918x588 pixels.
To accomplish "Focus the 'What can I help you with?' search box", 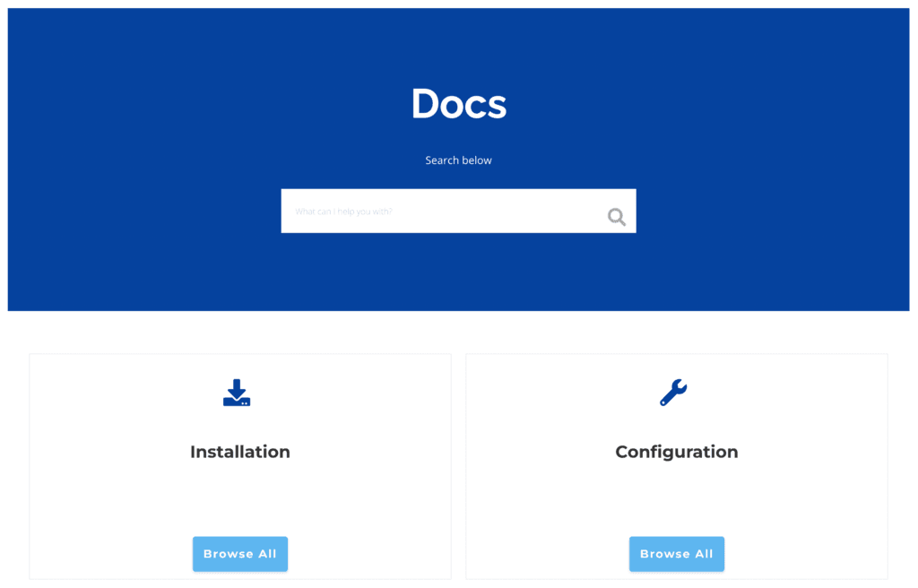I will pyautogui.click(x=439, y=212).
